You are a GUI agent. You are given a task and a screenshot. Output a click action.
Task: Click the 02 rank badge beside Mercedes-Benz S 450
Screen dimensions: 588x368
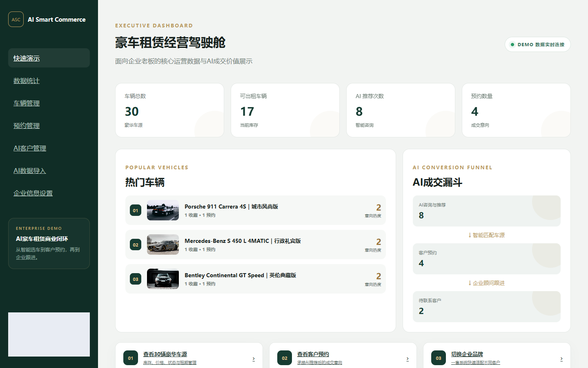tap(136, 245)
